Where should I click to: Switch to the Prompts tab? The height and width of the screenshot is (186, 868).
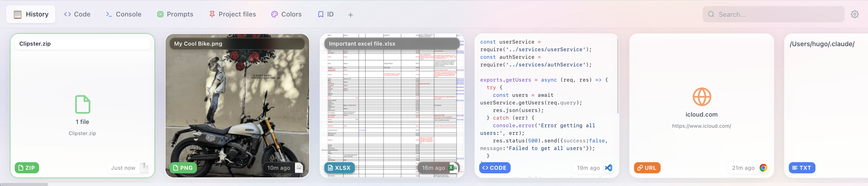pos(175,14)
